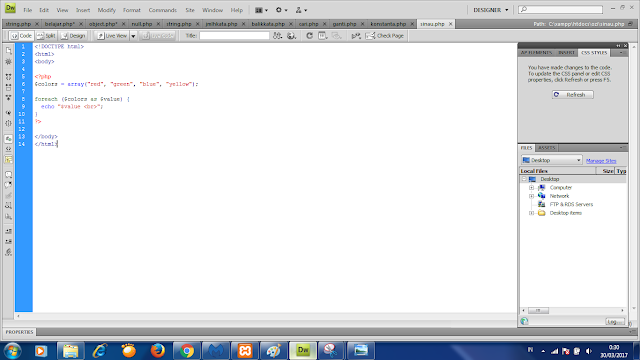The width and height of the screenshot is (640, 360).
Task: Close the sinau.php document tab
Action: (x=450, y=24)
